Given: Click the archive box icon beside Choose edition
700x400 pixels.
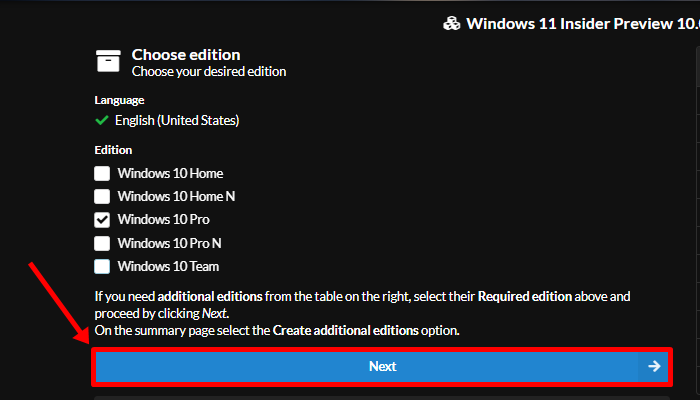Looking at the screenshot, I should (x=108, y=61).
